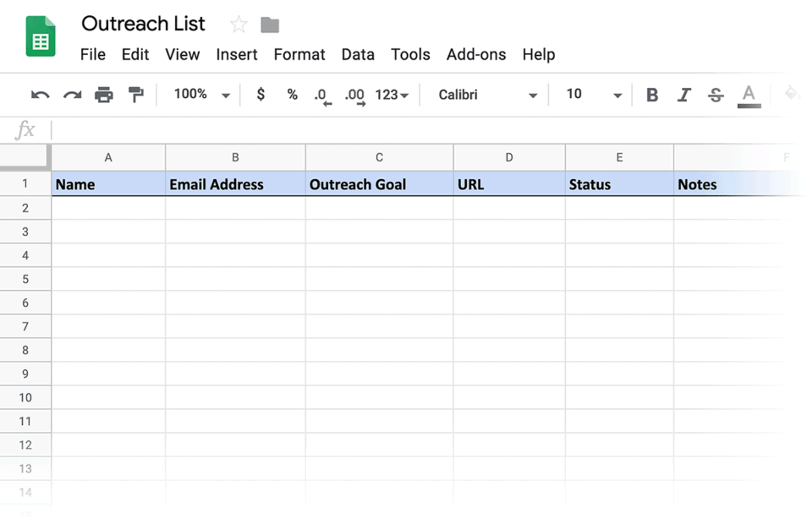Click the Undo icon

coord(39,94)
